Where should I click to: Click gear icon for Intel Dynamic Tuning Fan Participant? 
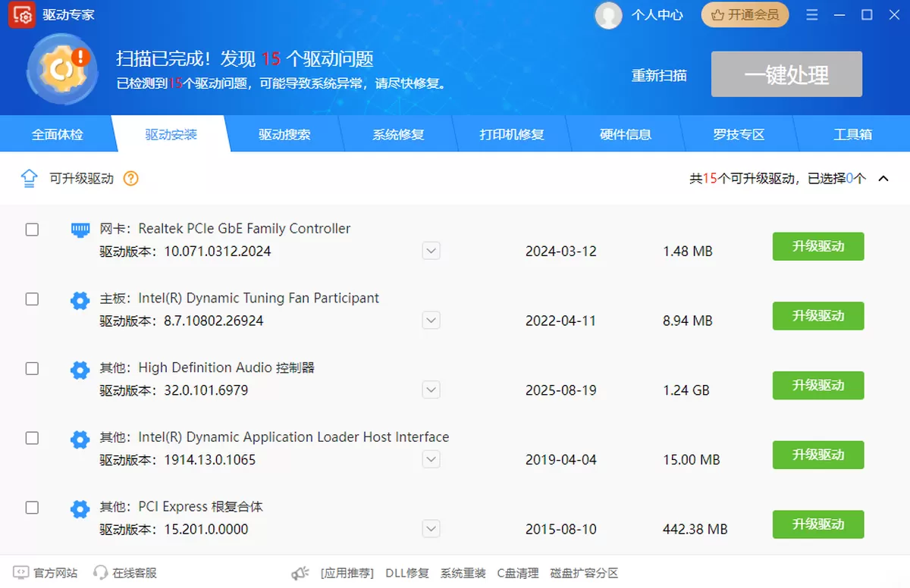[x=80, y=300]
